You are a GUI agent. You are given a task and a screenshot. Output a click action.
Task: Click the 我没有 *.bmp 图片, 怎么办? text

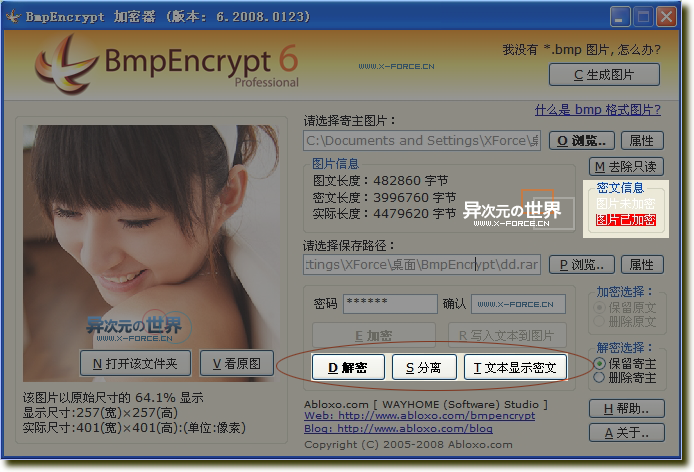point(581,49)
